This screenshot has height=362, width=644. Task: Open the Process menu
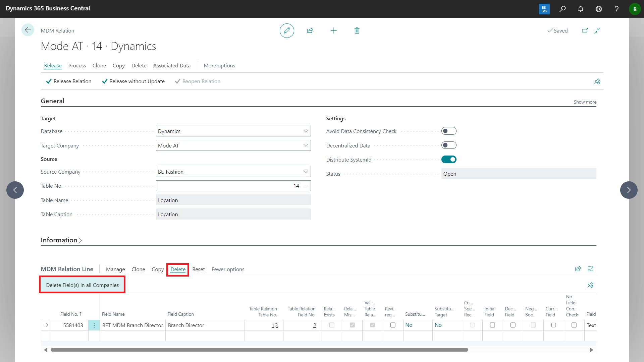coord(77,66)
